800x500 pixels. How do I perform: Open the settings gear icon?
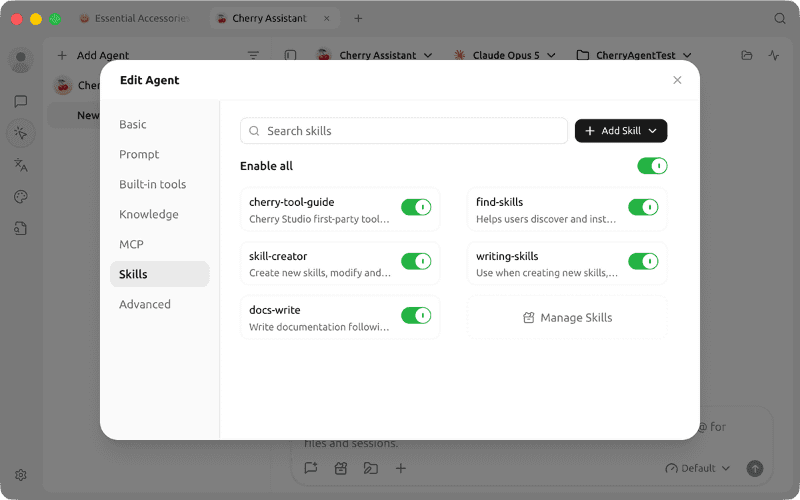coord(21,475)
